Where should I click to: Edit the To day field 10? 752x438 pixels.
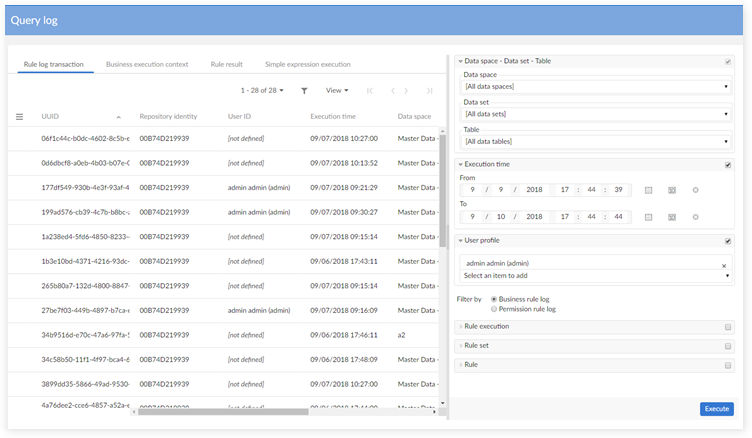(501, 217)
